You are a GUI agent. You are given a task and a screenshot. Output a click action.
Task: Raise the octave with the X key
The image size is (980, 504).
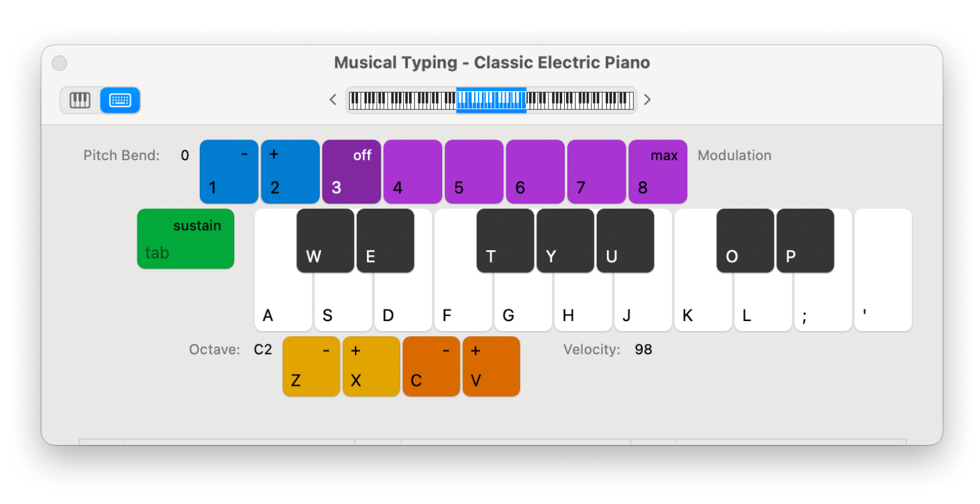(x=371, y=366)
